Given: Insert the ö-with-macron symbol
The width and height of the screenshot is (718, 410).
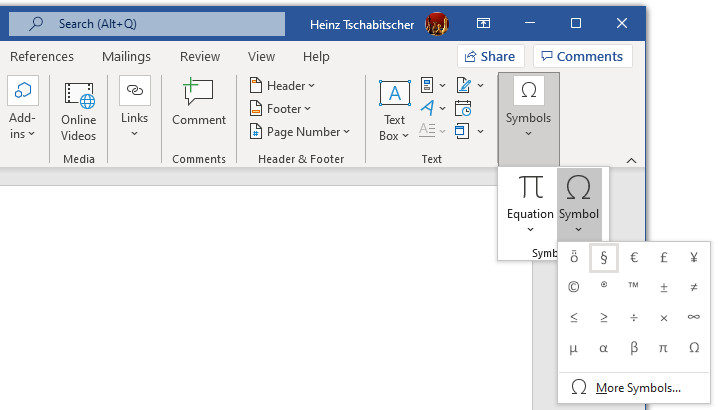Looking at the screenshot, I should [x=573, y=258].
